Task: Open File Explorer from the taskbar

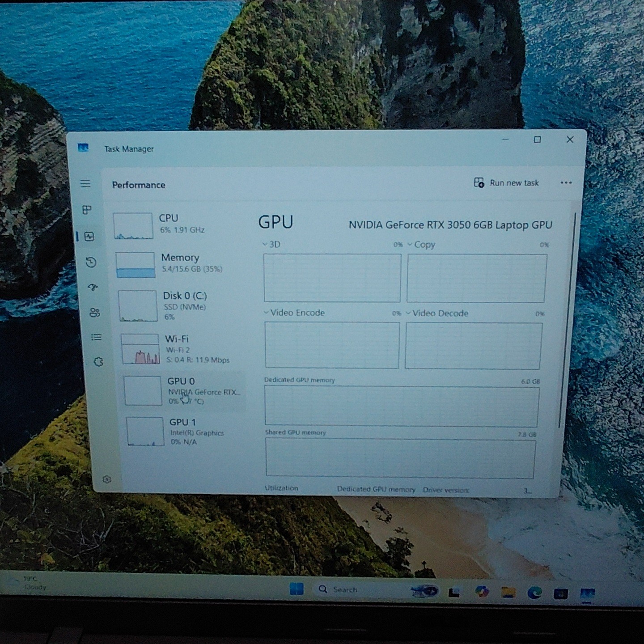Action: point(508,593)
